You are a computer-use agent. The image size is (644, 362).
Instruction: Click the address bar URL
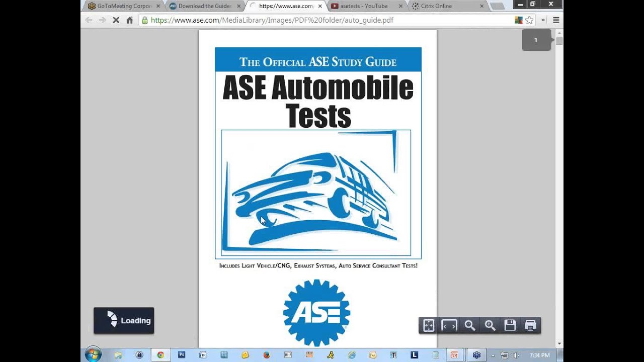point(272,20)
